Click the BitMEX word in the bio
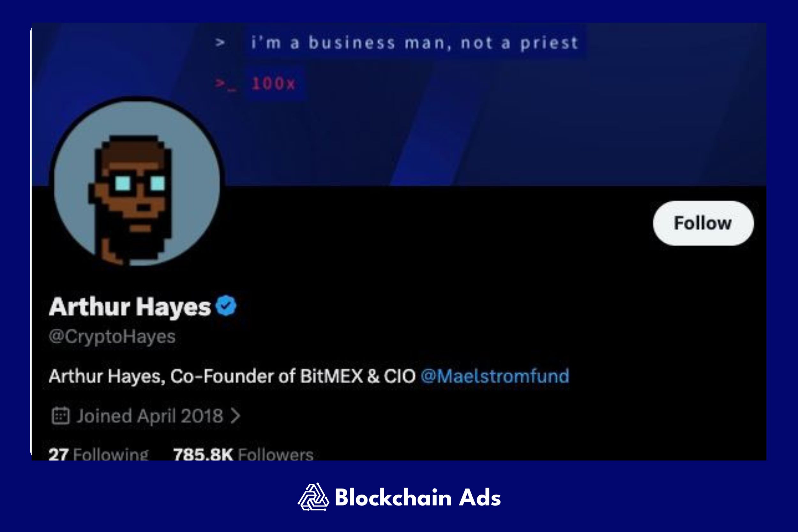Viewport: 798px width, 532px height. pyautogui.click(x=331, y=376)
